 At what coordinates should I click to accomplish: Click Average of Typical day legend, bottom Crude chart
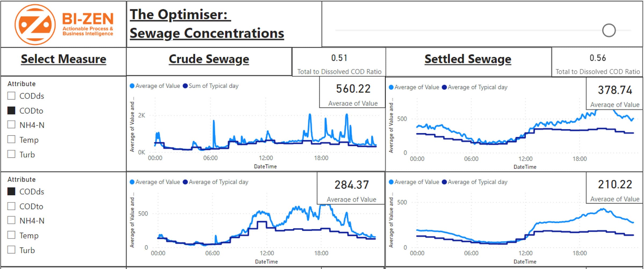pos(216,182)
